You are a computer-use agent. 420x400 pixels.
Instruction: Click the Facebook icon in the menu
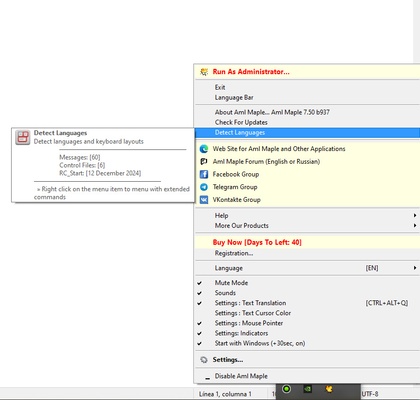click(204, 174)
